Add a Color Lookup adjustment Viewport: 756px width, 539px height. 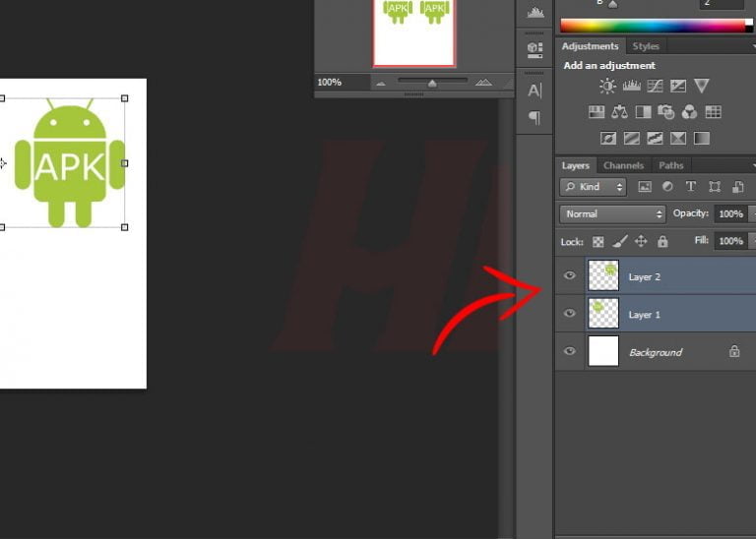point(713,112)
